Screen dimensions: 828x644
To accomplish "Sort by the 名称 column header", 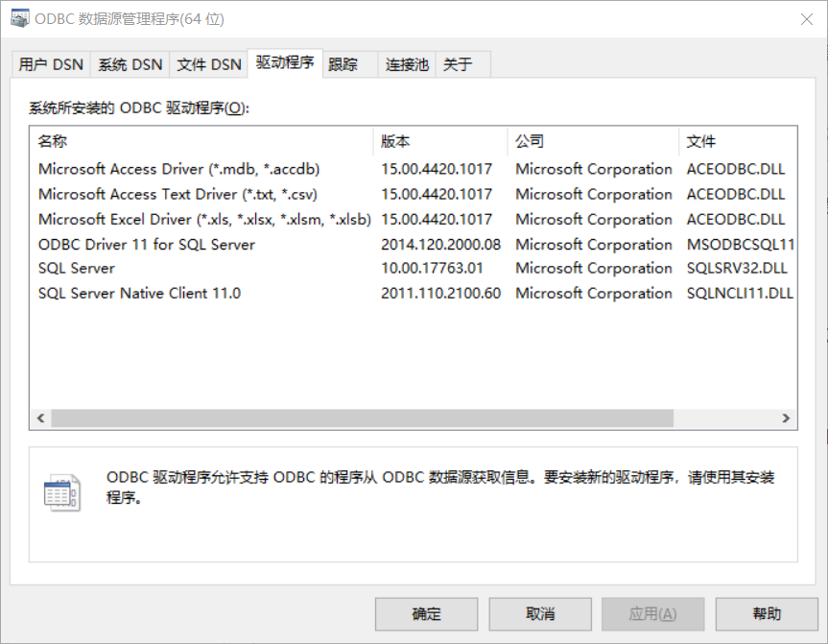I will (201, 142).
